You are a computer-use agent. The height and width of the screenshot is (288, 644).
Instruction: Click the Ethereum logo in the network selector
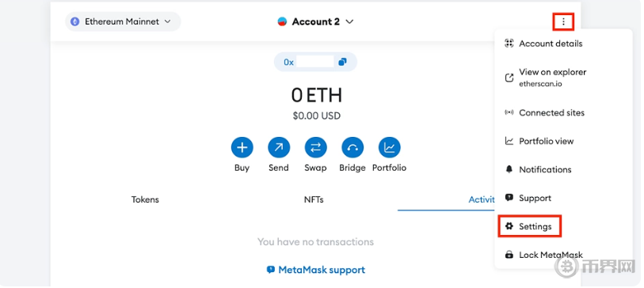(74, 21)
